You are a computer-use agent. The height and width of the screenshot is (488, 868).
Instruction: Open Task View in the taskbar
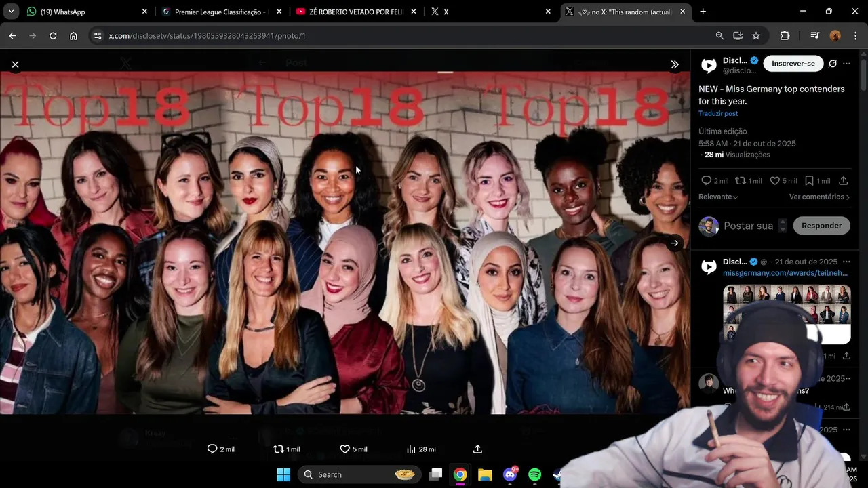(x=435, y=474)
